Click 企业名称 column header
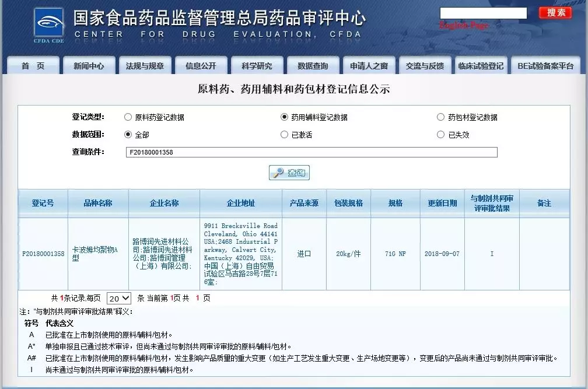The width and height of the screenshot is (588, 389). 164,203
